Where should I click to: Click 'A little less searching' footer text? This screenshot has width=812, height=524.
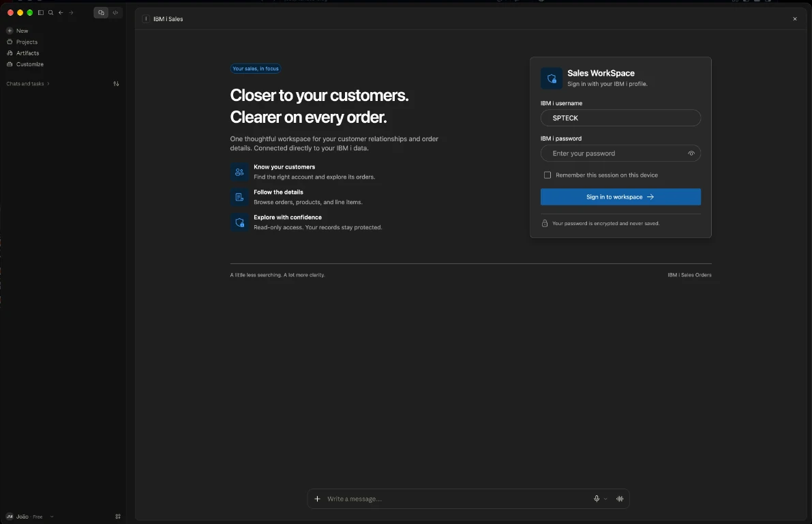277,275
